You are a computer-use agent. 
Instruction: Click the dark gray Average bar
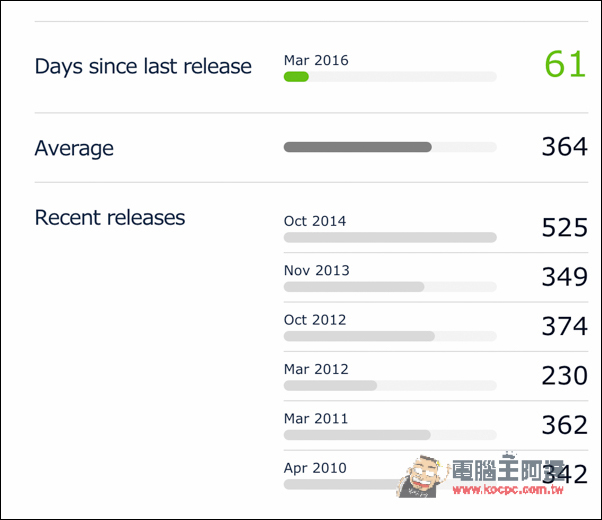pos(357,147)
